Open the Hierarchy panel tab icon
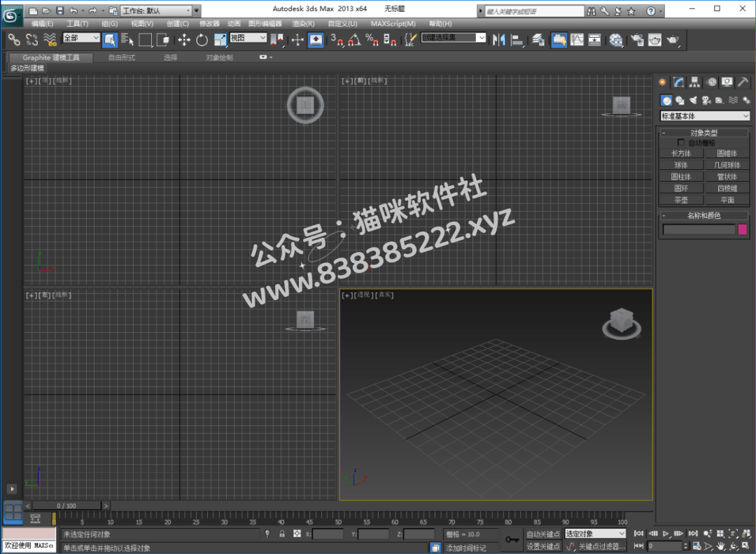756x554 pixels. coord(694,83)
